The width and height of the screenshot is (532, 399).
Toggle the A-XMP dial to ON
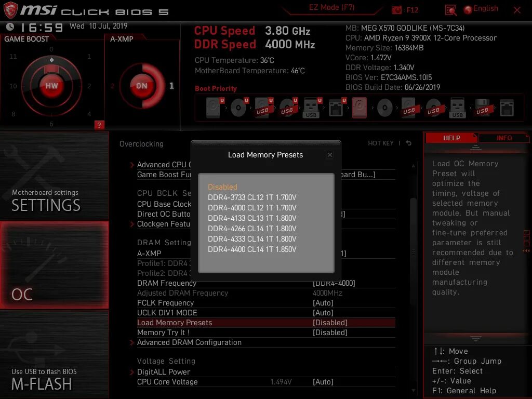[x=141, y=86]
